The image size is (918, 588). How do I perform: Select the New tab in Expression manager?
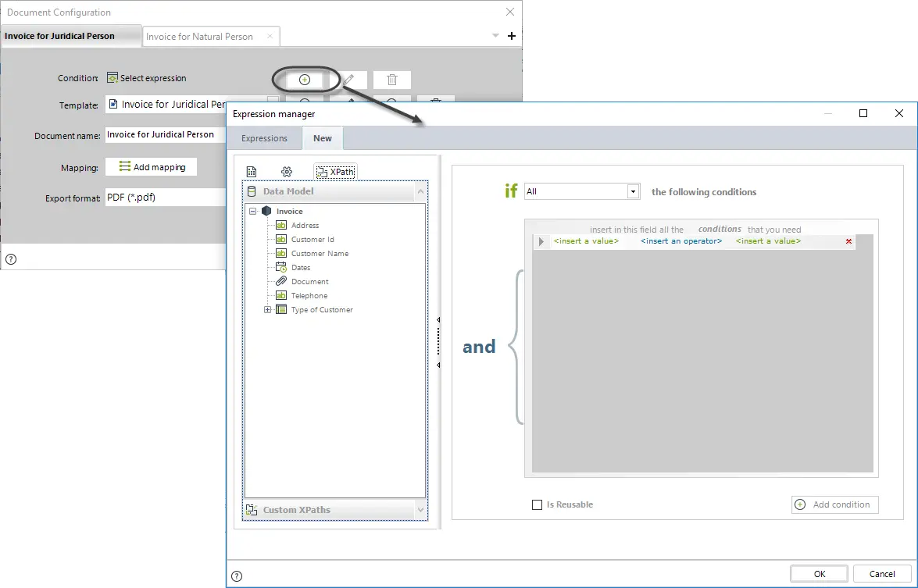[x=323, y=138]
